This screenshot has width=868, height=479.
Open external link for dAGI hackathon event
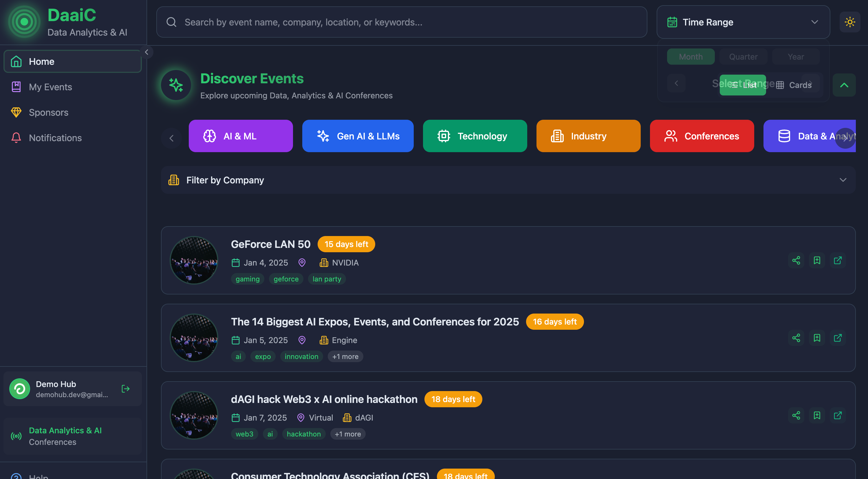click(838, 415)
